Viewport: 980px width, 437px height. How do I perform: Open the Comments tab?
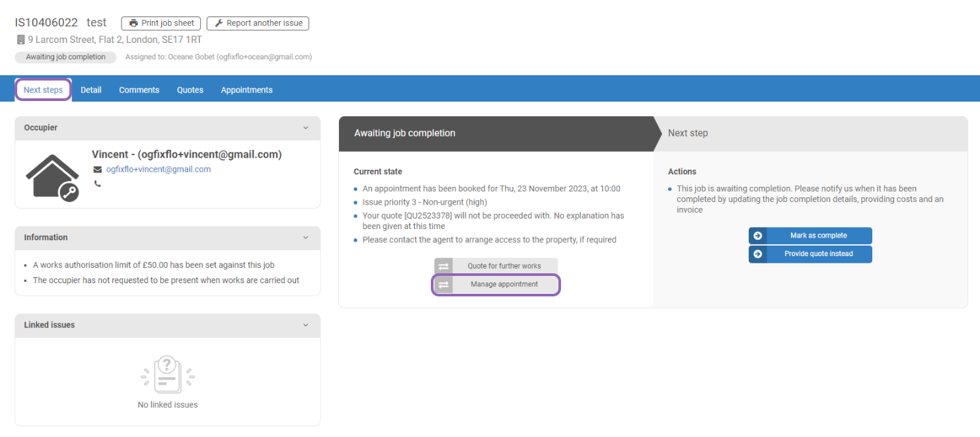tap(139, 90)
